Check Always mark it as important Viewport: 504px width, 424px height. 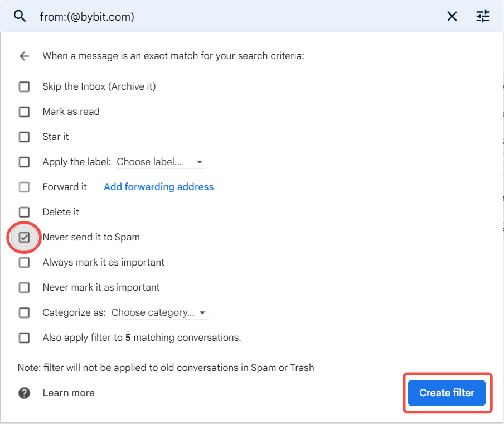pos(24,262)
